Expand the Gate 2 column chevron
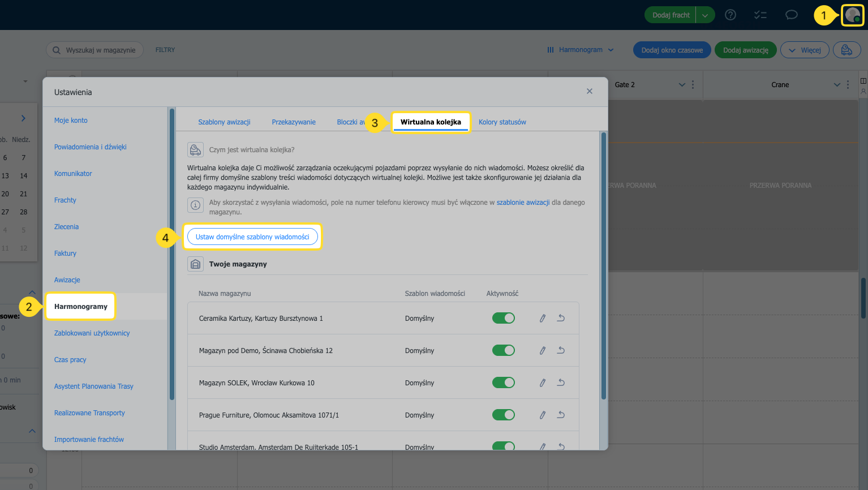Viewport: 868px width, 490px height. click(682, 85)
